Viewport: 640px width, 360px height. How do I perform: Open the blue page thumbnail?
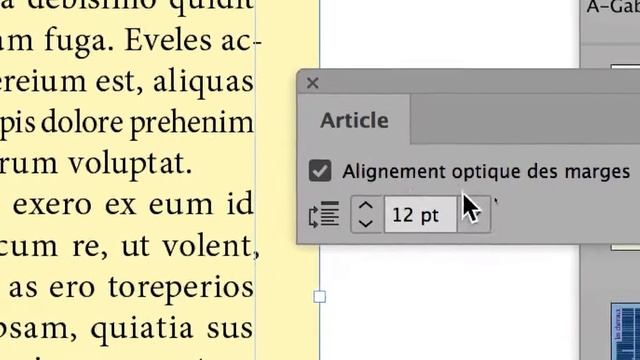625,331
